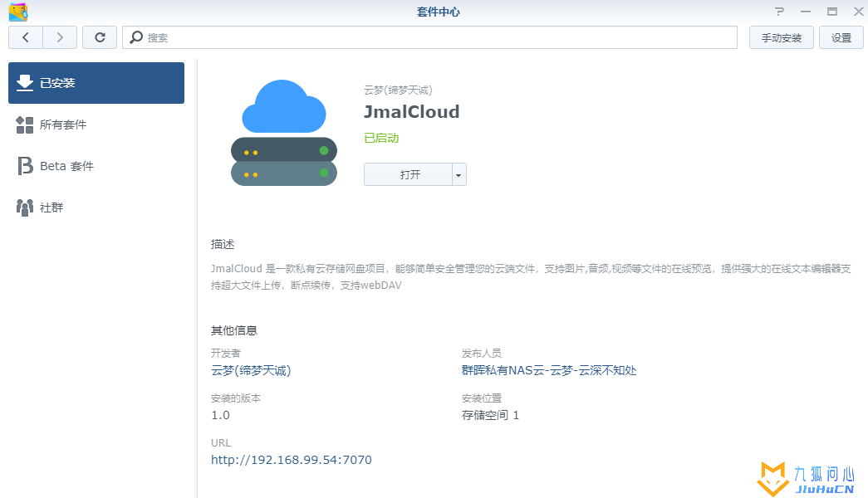Click the installed version value 1.0
Image resolution: width=868 pixels, height=498 pixels.
[x=220, y=415]
